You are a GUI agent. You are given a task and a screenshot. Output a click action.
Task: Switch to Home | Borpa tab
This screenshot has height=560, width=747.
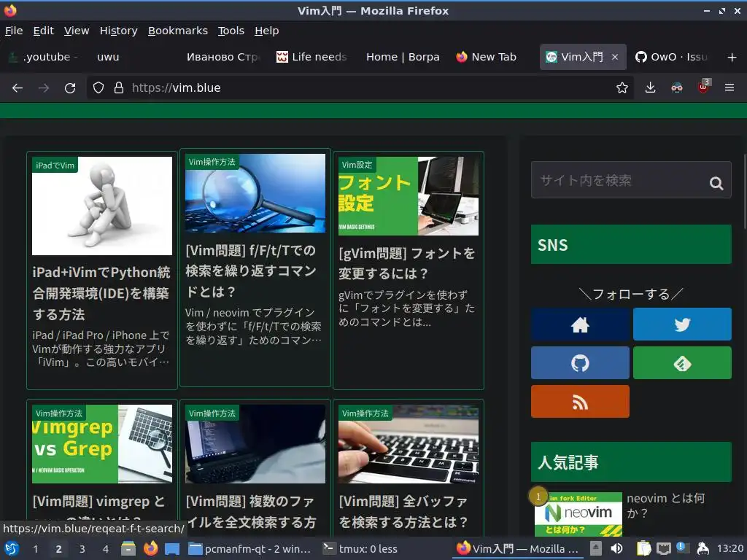[x=403, y=57]
